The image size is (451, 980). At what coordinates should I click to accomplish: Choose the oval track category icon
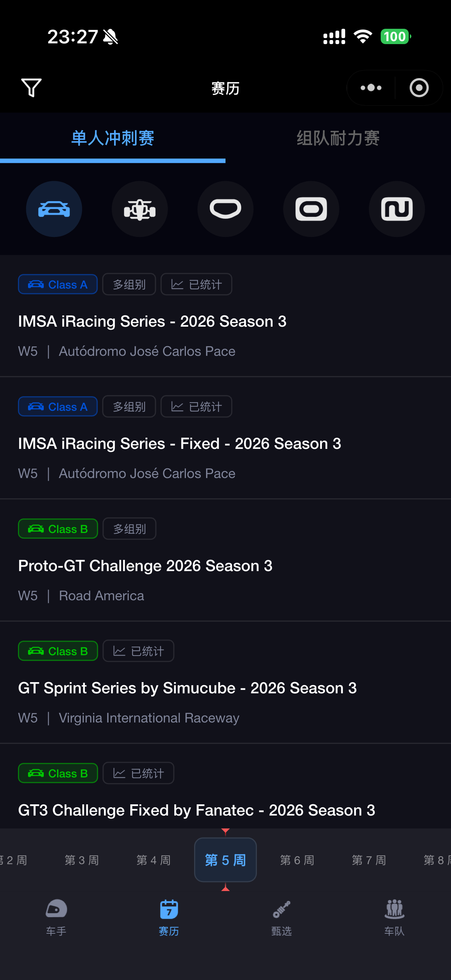tap(225, 209)
